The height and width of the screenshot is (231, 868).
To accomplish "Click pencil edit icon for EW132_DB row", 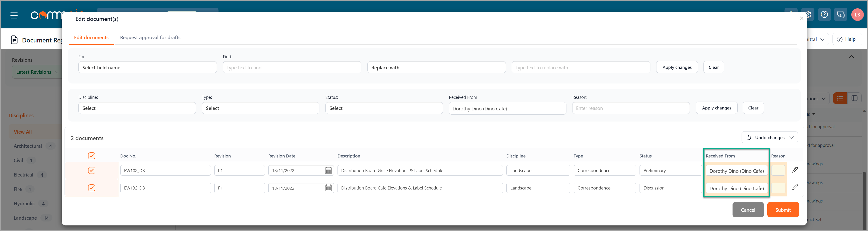I will point(795,187).
